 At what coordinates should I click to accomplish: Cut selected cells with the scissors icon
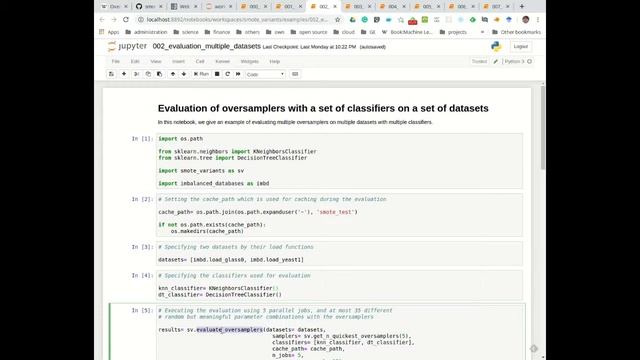(137, 74)
